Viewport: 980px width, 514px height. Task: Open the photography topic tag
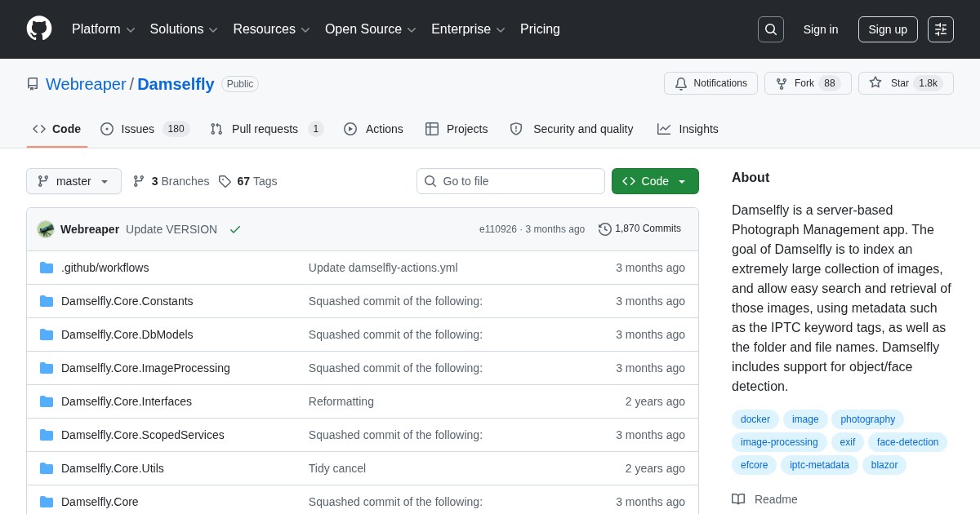[x=867, y=419]
